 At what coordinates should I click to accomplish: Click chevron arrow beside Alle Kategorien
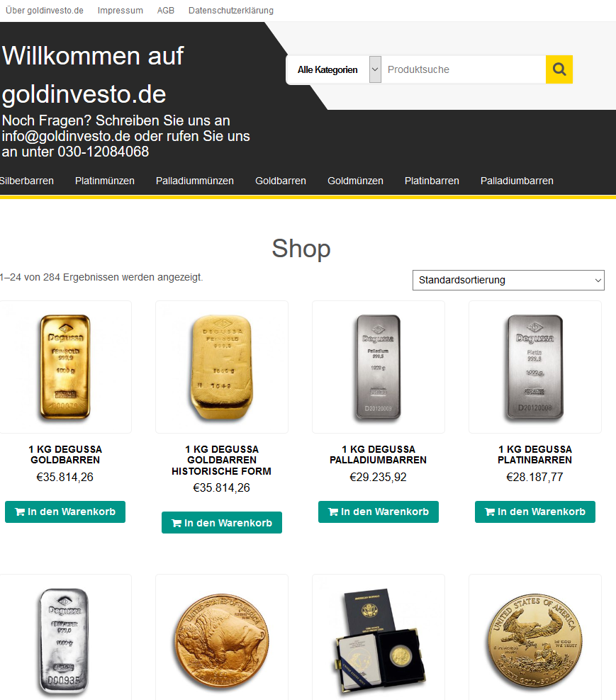click(375, 69)
